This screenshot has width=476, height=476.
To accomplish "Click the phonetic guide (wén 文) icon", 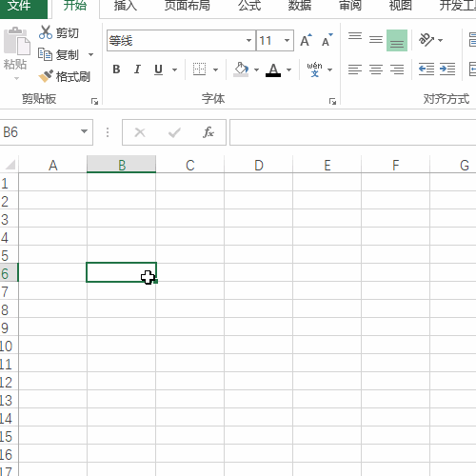I will click(314, 69).
